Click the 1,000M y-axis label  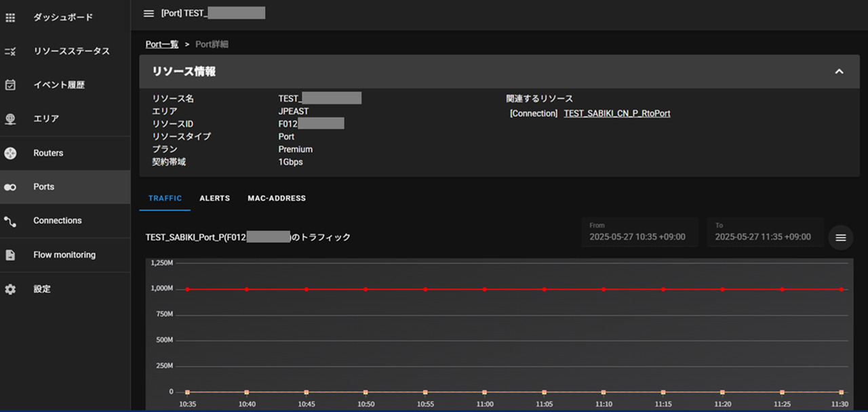click(162, 289)
